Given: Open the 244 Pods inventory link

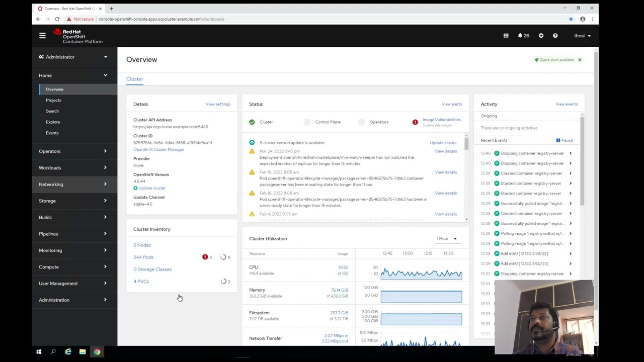Looking at the screenshot, I should (x=143, y=257).
